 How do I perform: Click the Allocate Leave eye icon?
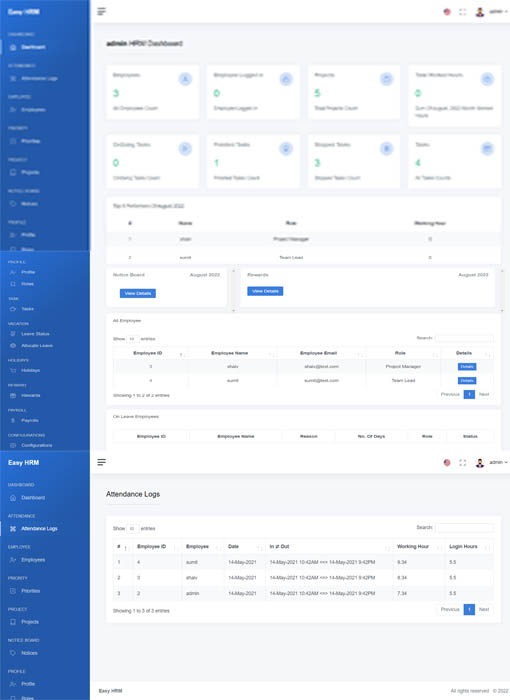click(x=13, y=346)
